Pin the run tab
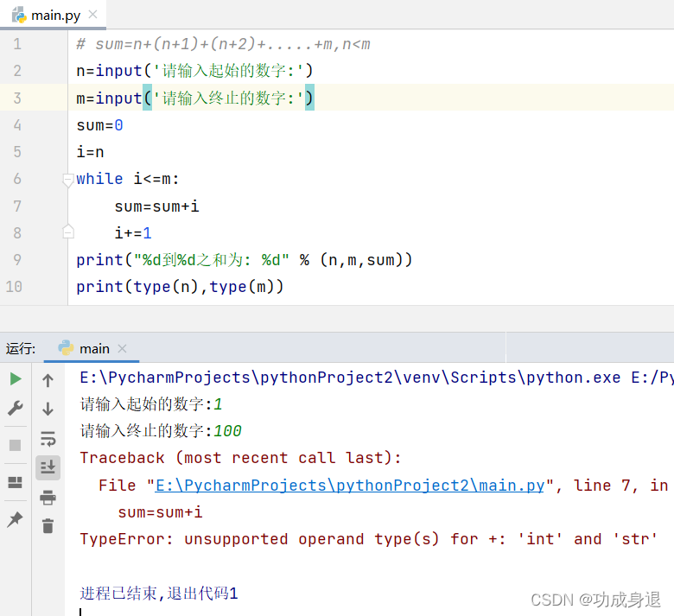 click(15, 519)
